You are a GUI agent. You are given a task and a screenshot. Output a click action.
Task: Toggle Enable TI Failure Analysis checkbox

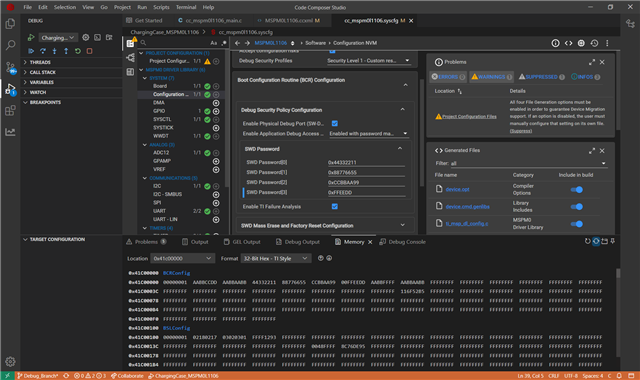335,207
